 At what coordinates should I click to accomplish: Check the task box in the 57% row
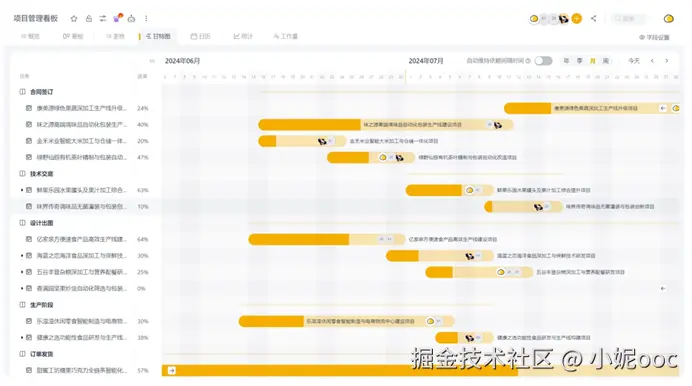[29, 371]
